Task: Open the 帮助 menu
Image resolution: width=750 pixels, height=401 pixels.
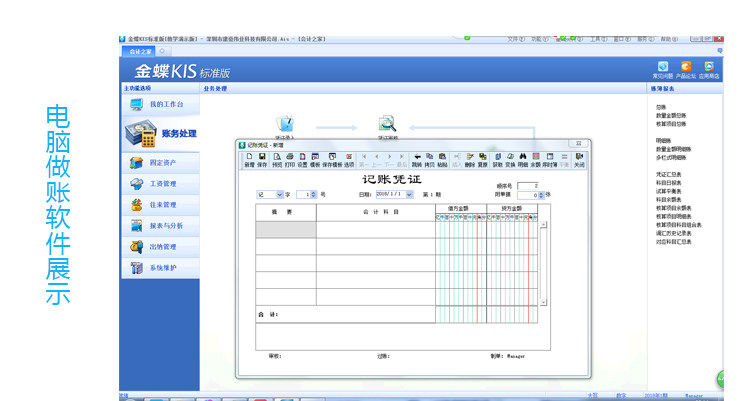Action: point(669,39)
